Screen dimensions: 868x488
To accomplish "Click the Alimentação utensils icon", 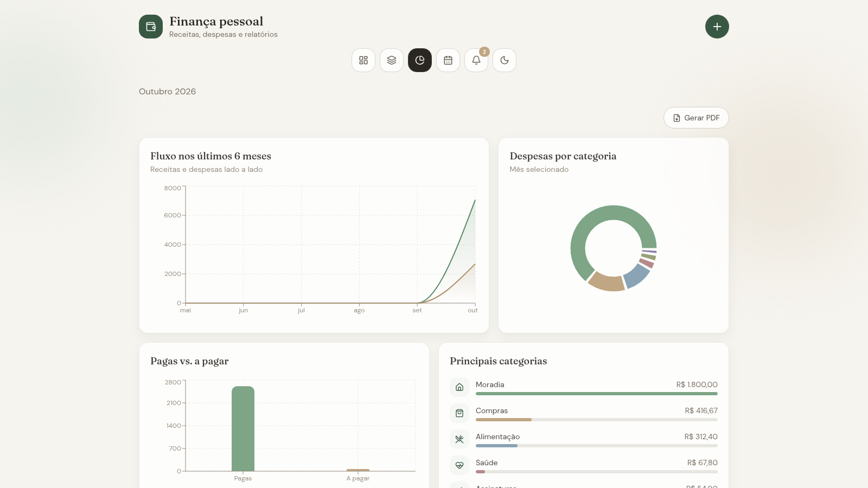I will (x=459, y=439).
